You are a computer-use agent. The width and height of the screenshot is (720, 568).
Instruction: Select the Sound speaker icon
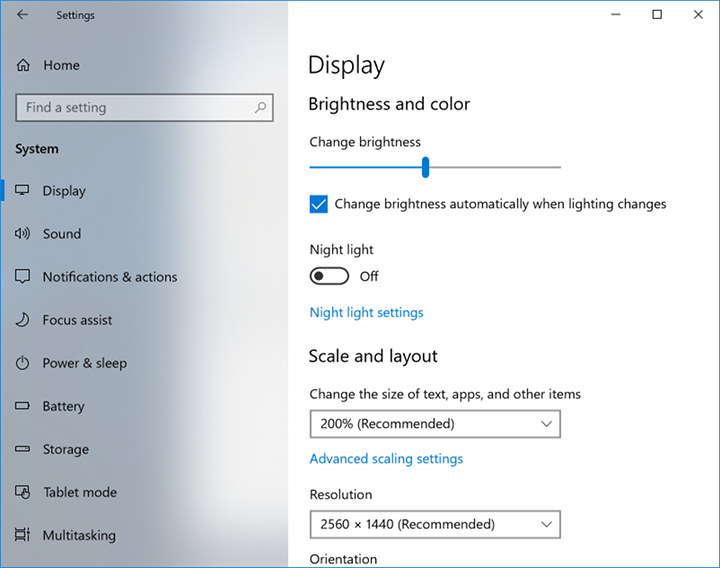(x=22, y=234)
